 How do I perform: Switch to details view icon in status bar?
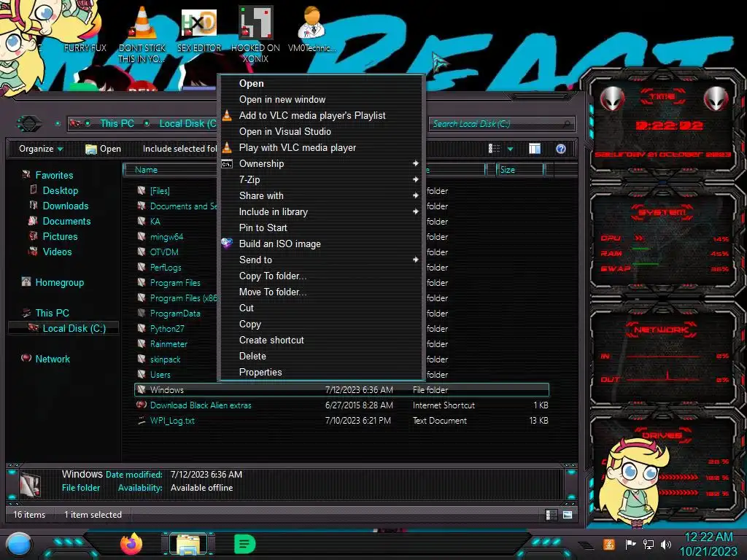[x=551, y=515]
